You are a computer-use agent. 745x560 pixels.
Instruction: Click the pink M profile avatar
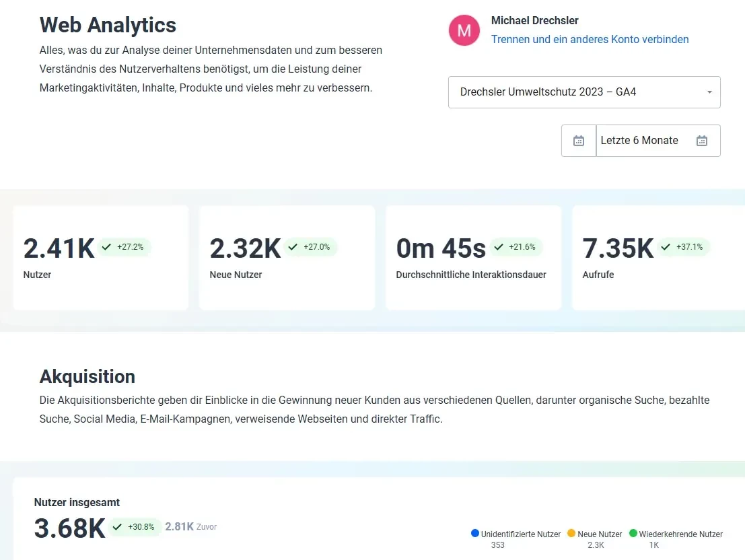point(464,31)
